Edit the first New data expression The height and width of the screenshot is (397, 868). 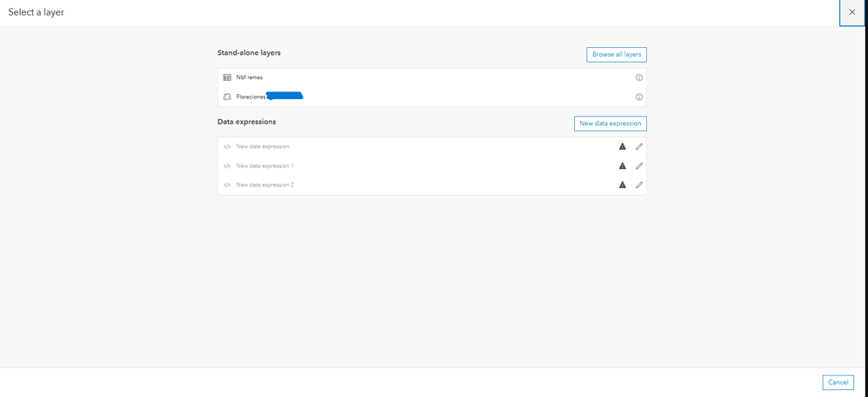(x=638, y=146)
